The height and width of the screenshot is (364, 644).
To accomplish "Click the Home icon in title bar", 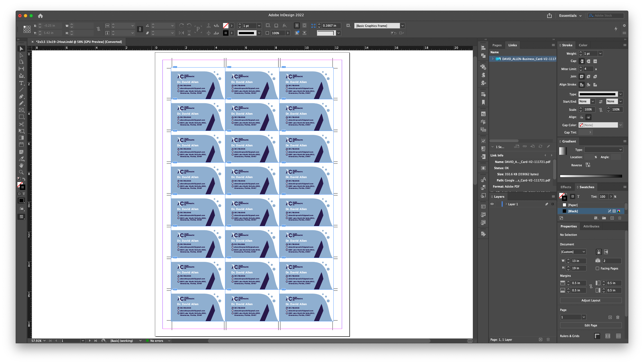I will (x=40, y=16).
